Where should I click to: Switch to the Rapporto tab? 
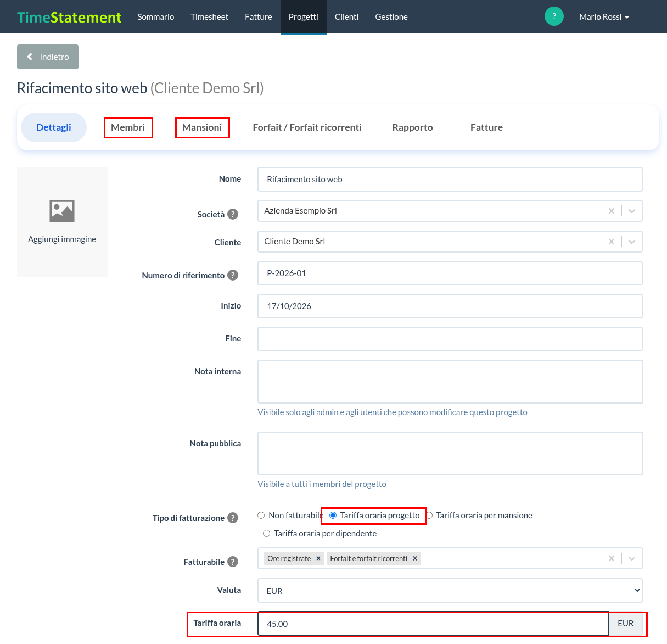(413, 127)
